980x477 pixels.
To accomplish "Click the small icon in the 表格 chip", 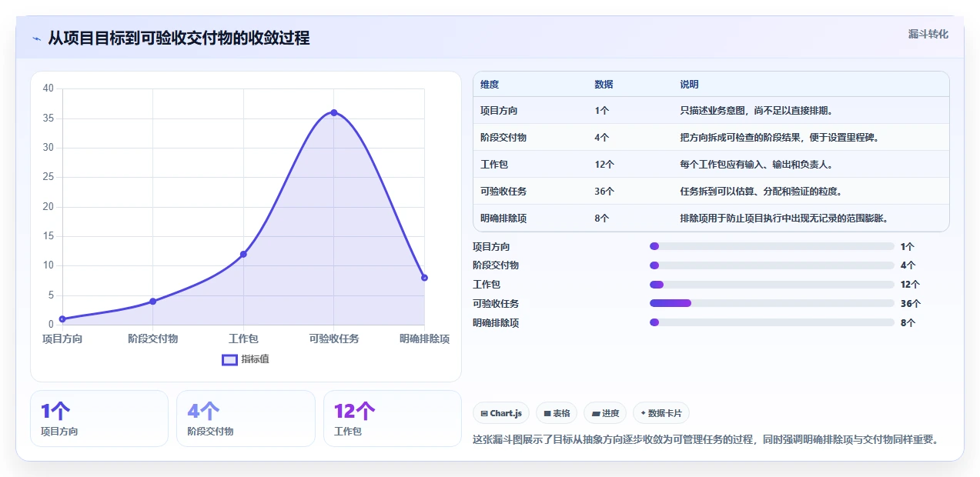I will [547, 413].
